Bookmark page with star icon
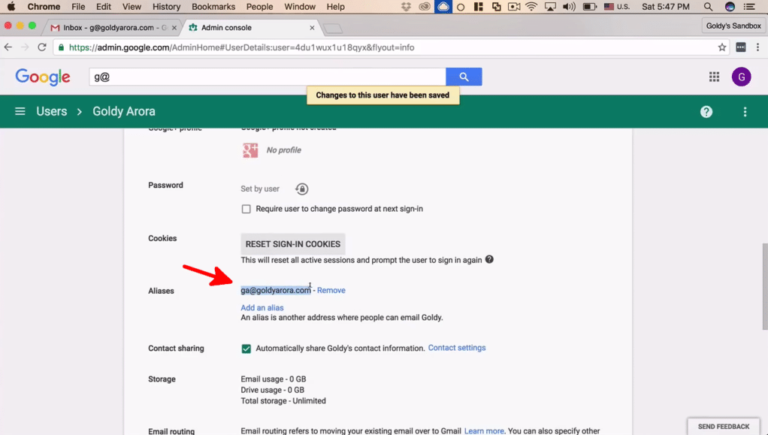This screenshot has height=435, width=768. pos(721,48)
